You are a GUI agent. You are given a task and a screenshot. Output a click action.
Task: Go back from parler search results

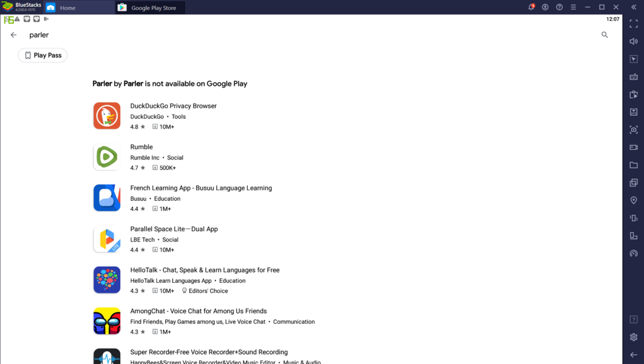(x=13, y=35)
